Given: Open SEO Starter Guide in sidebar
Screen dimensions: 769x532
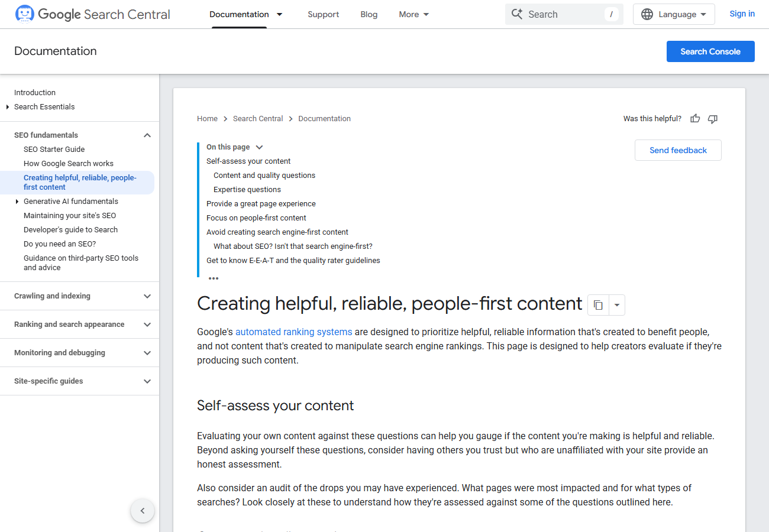Looking at the screenshot, I should [54, 150].
